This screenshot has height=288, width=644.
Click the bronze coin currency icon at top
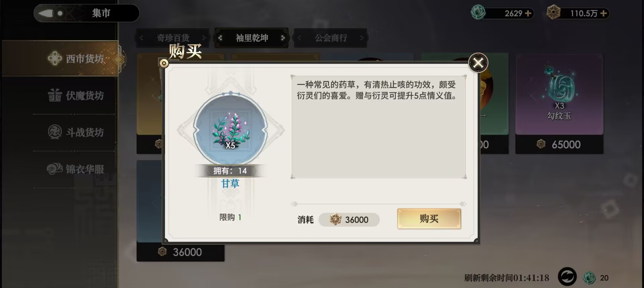pos(553,12)
